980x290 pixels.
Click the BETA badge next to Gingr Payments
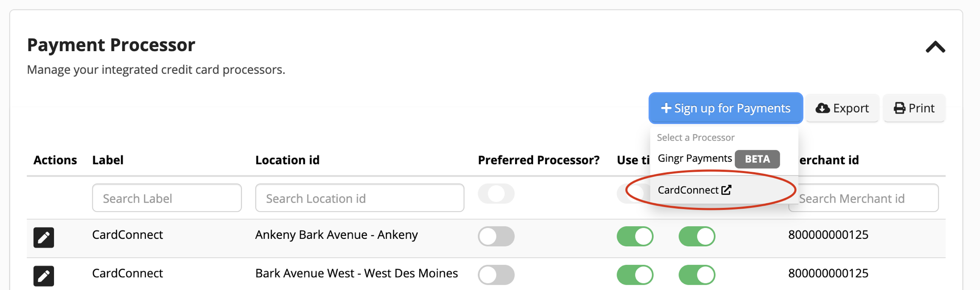pyautogui.click(x=757, y=159)
